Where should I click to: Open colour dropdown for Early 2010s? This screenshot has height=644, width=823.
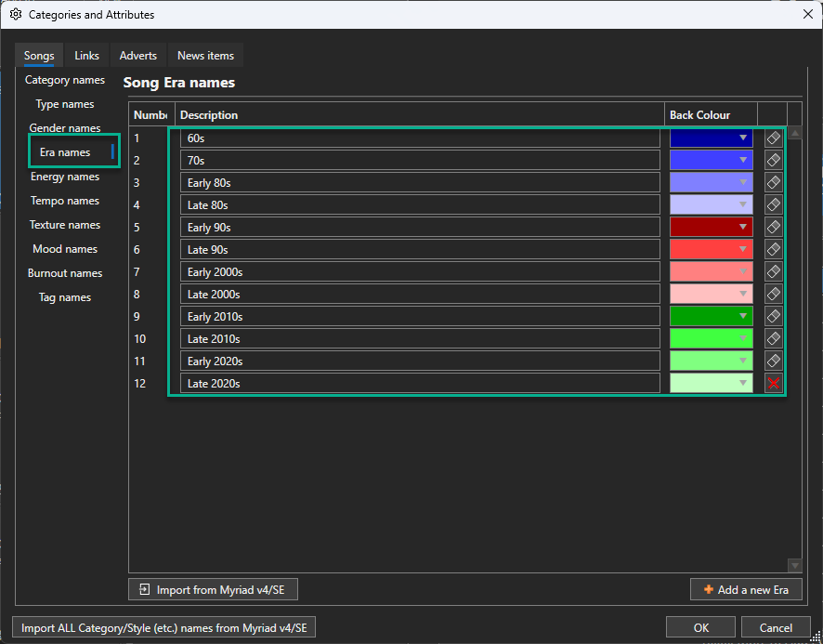[x=712, y=316]
